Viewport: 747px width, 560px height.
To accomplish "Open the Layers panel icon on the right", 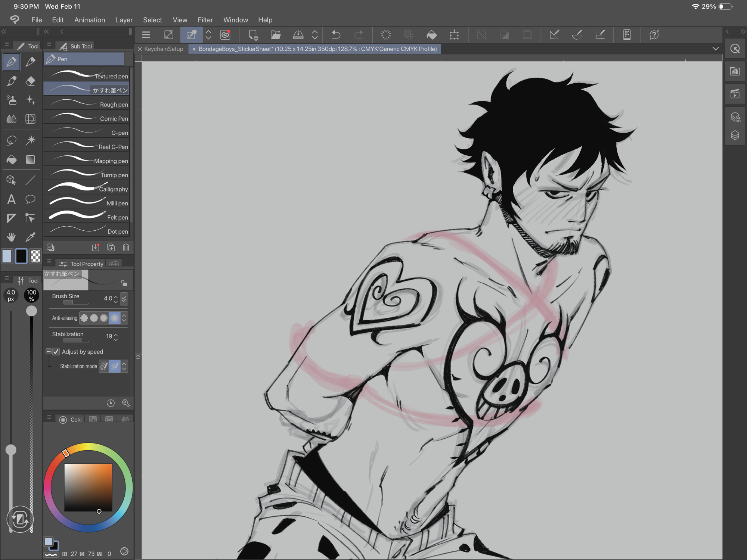I will (x=735, y=135).
